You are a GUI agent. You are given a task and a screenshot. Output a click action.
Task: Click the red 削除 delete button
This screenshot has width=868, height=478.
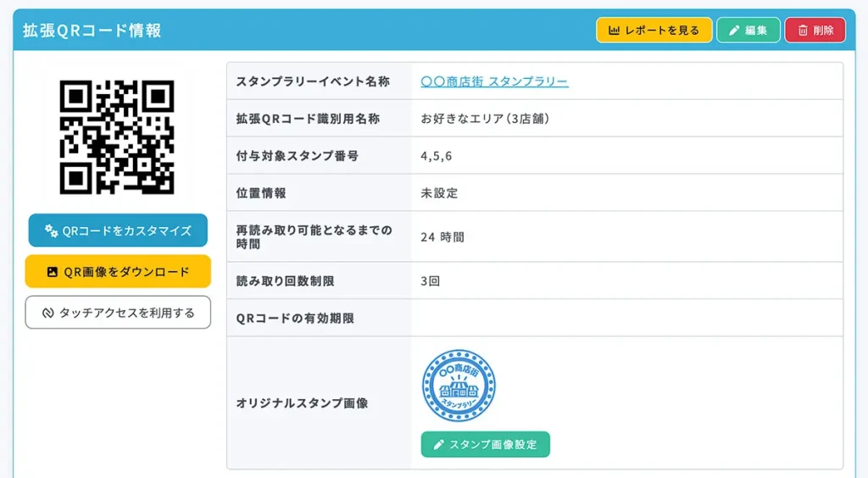[815, 31]
